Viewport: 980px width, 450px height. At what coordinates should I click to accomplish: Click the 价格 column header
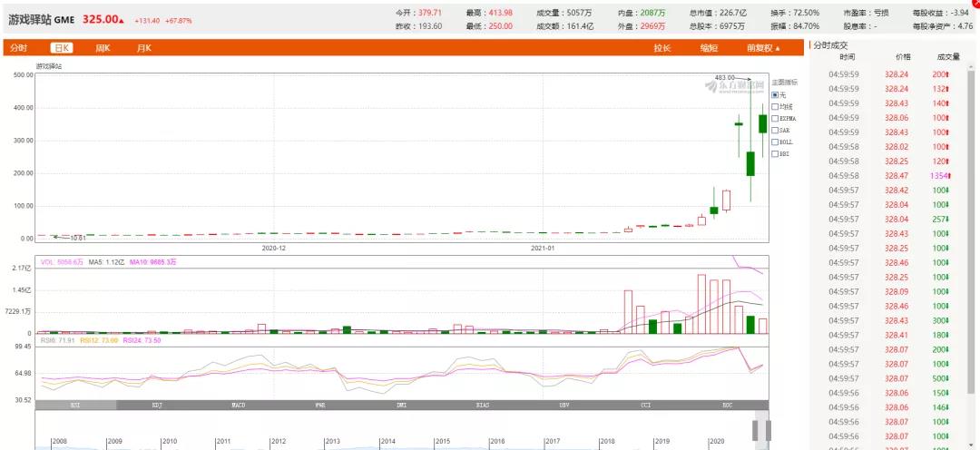pyautogui.click(x=903, y=57)
